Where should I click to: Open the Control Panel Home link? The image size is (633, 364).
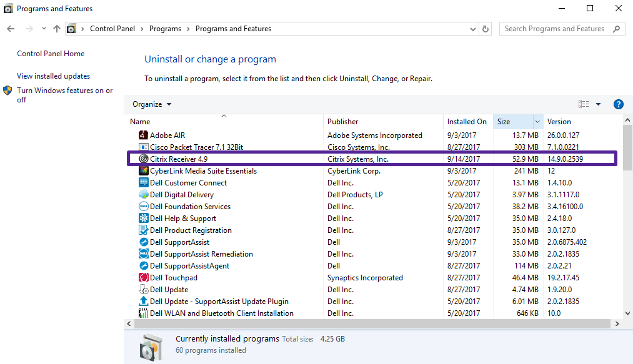click(x=51, y=54)
